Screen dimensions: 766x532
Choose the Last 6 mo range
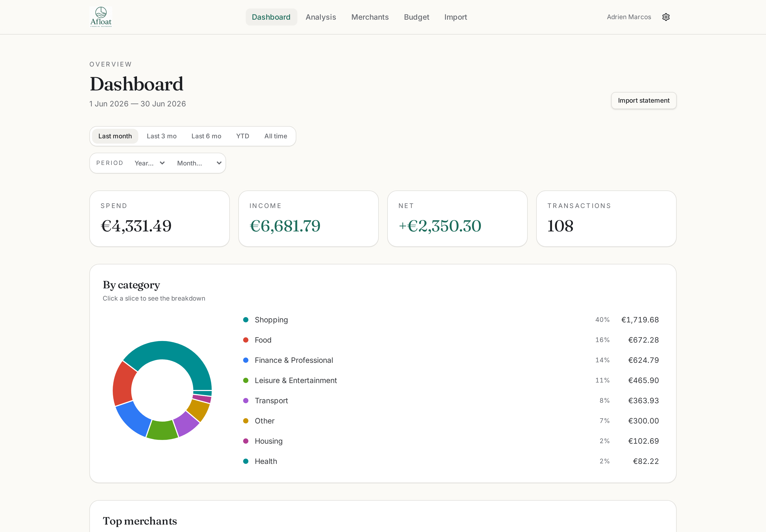tap(206, 136)
